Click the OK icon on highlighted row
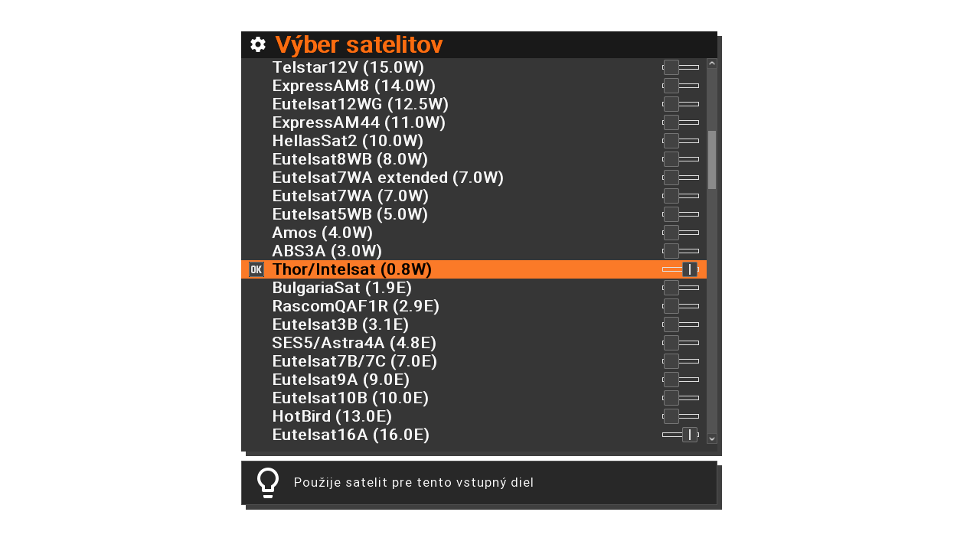 pyautogui.click(x=256, y=269)
